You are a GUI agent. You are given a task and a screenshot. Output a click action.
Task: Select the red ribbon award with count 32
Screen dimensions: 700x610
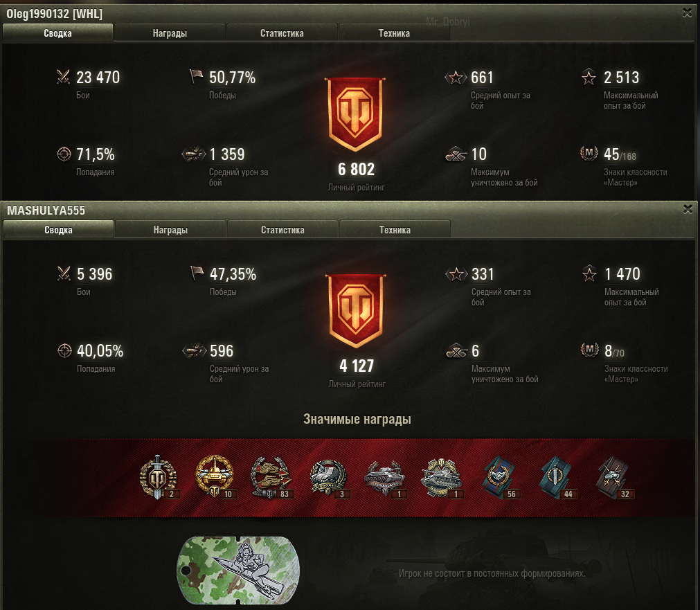(613, 477)
